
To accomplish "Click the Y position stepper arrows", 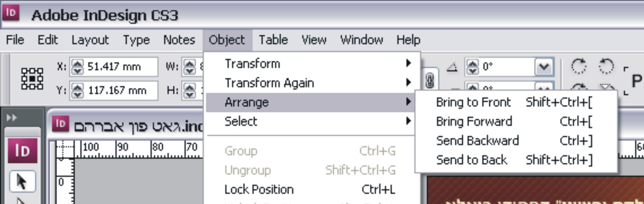I will pyautogui.click(x=77, y=91).
